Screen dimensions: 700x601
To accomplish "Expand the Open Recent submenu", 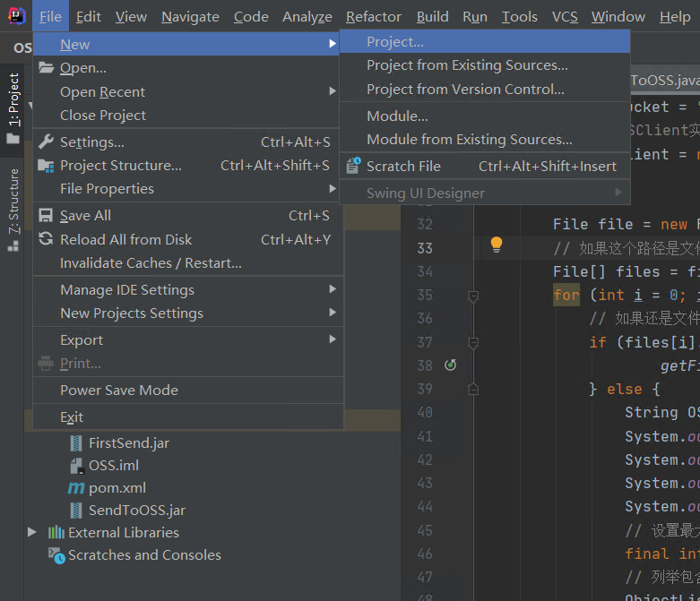I will pos(102,92).
